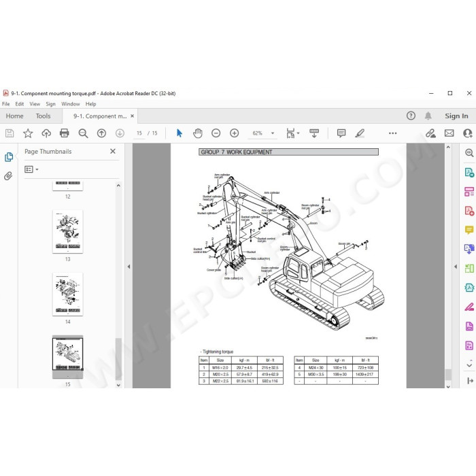Activate the hand pan tool
The image size is (476, 476).
[x=198, y=133]
